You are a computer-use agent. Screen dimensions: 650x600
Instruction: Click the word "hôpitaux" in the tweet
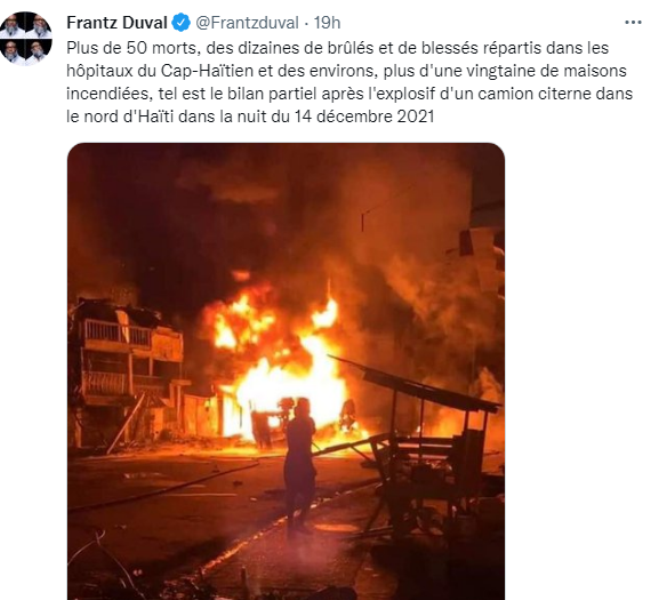pos(99,71)
